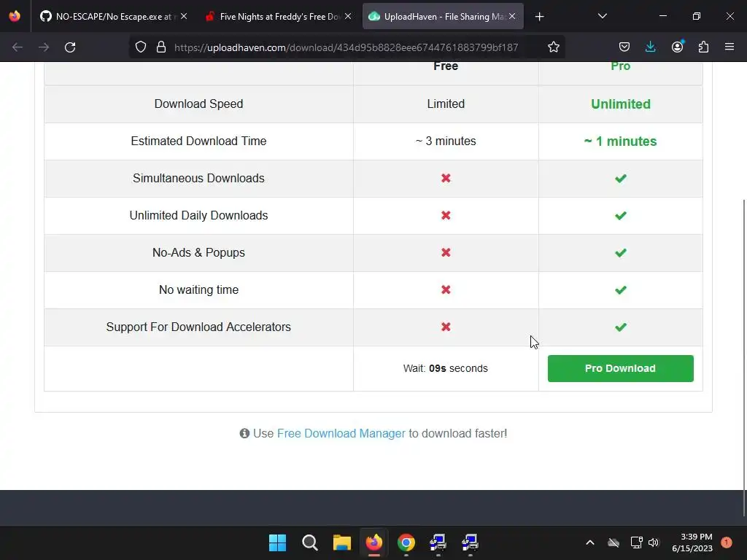Click the ~ 3 minutes cell
Viewport: 747px width, 560px height.
pos(446,141)
